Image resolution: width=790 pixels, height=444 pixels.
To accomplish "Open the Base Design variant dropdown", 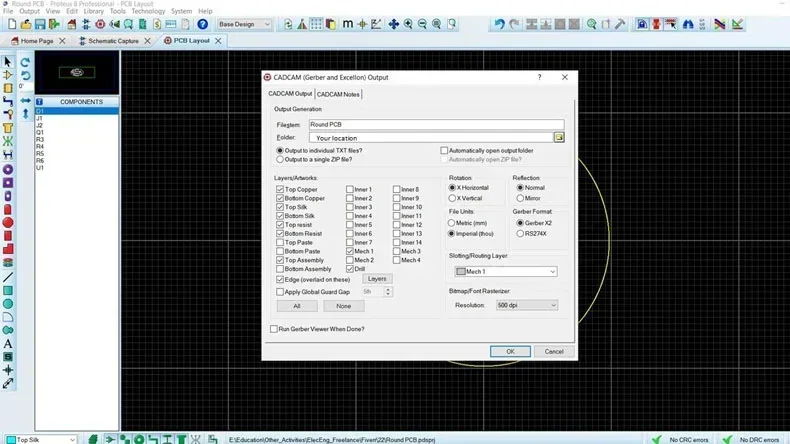I will click(245, 24).
